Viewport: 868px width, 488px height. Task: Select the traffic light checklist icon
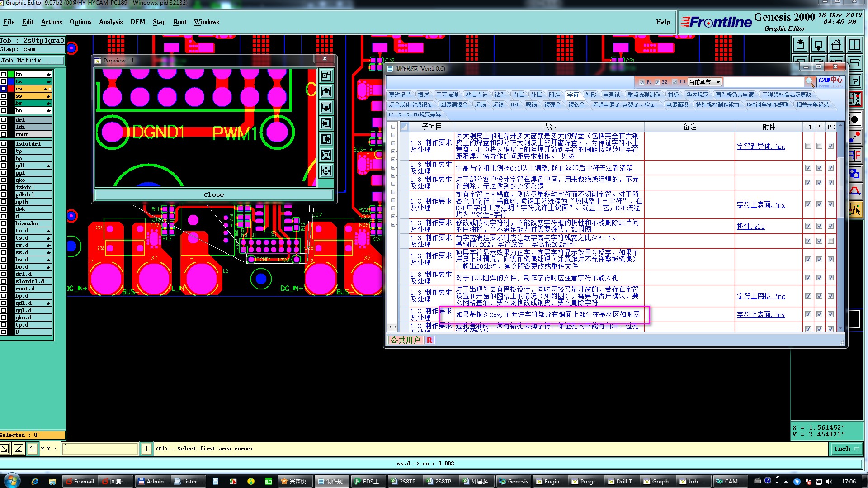[x=855, y=99]
